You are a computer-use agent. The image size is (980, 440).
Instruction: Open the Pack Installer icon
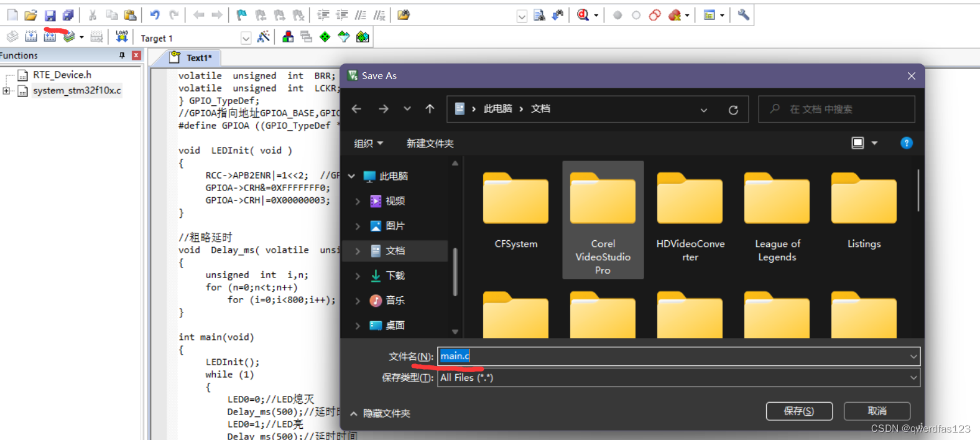tap(363, 37)
